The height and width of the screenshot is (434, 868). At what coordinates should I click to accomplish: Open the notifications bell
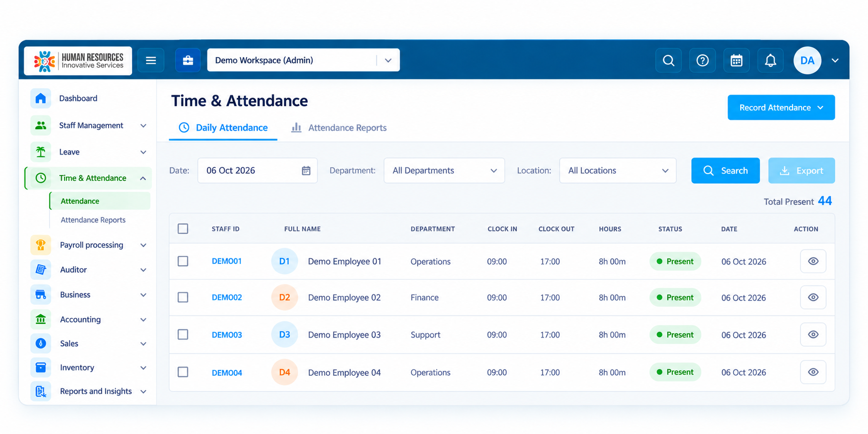pyautogui.click(x=771, y=60)
